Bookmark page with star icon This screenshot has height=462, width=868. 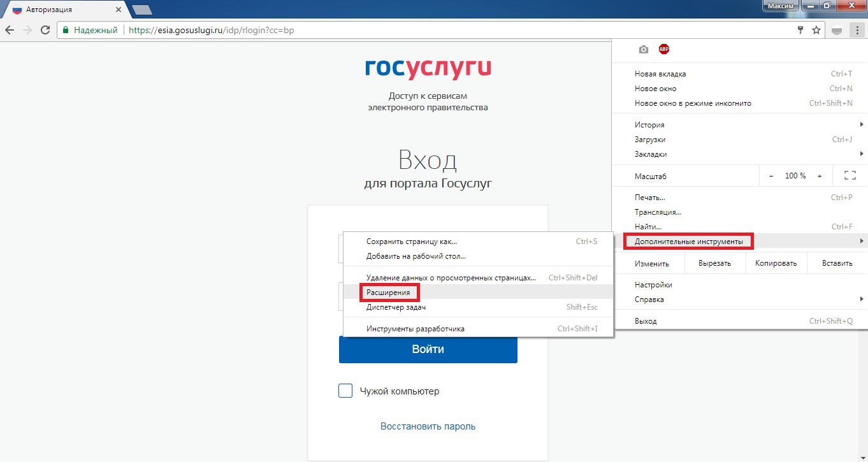click(816, 30)
